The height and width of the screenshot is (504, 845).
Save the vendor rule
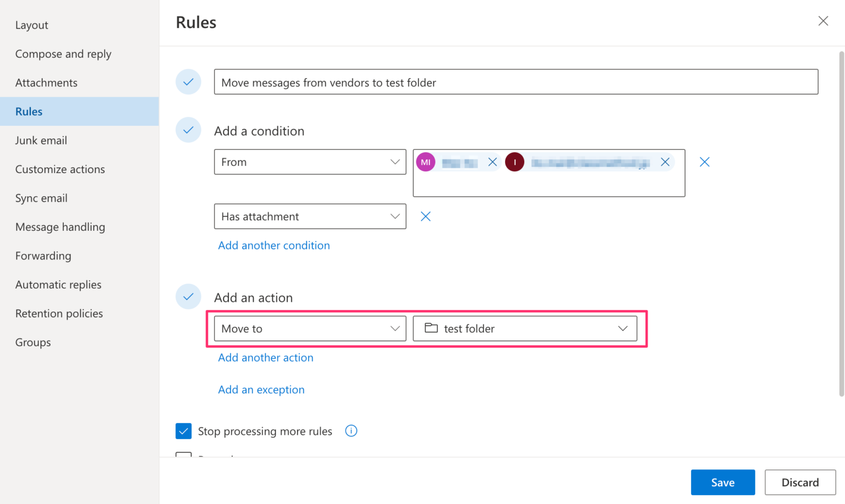pos(722,482)
